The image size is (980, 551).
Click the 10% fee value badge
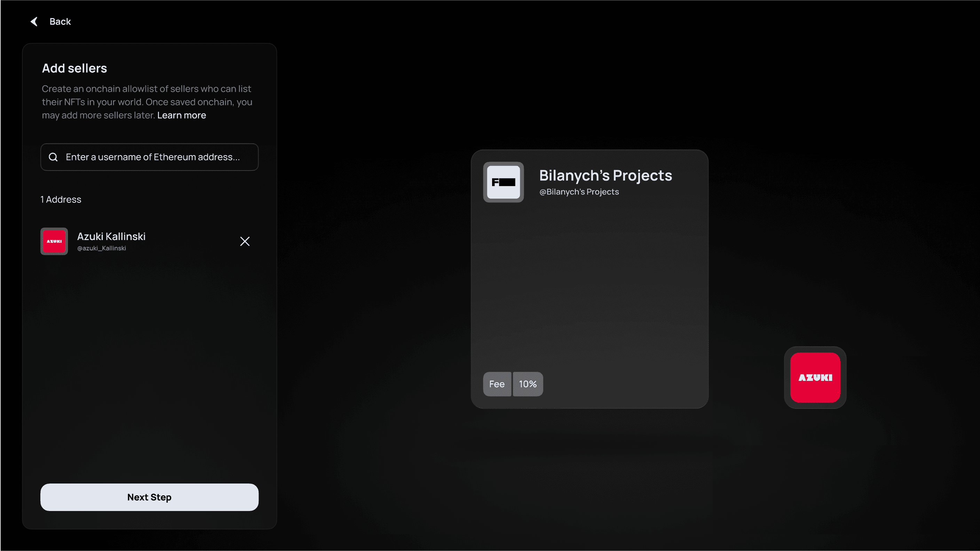coord(528,384)
